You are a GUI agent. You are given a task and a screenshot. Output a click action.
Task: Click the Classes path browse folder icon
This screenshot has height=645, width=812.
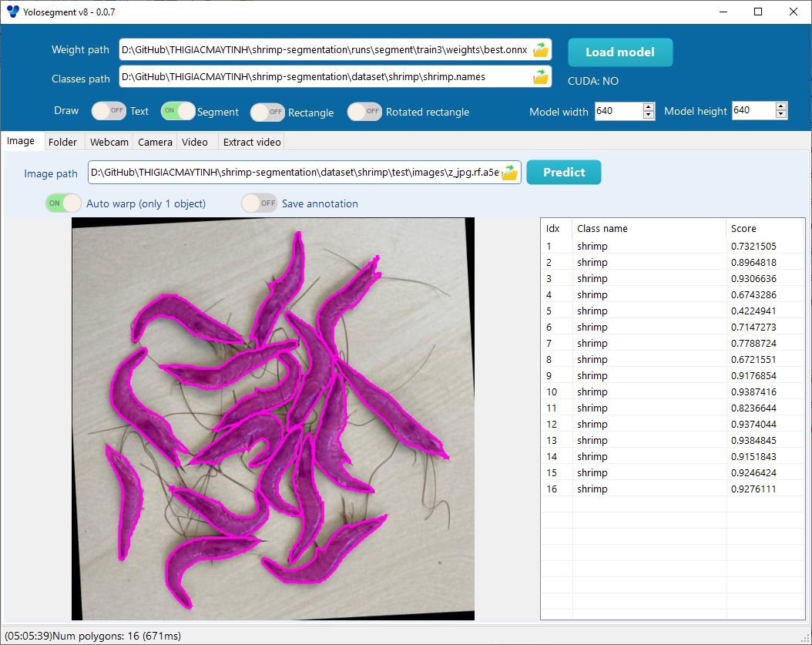[541, 77]
